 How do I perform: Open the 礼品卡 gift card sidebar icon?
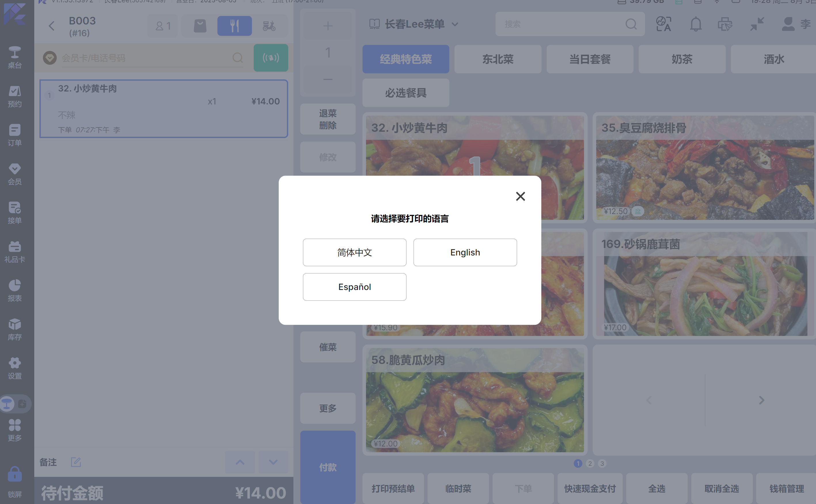(15, 252)
